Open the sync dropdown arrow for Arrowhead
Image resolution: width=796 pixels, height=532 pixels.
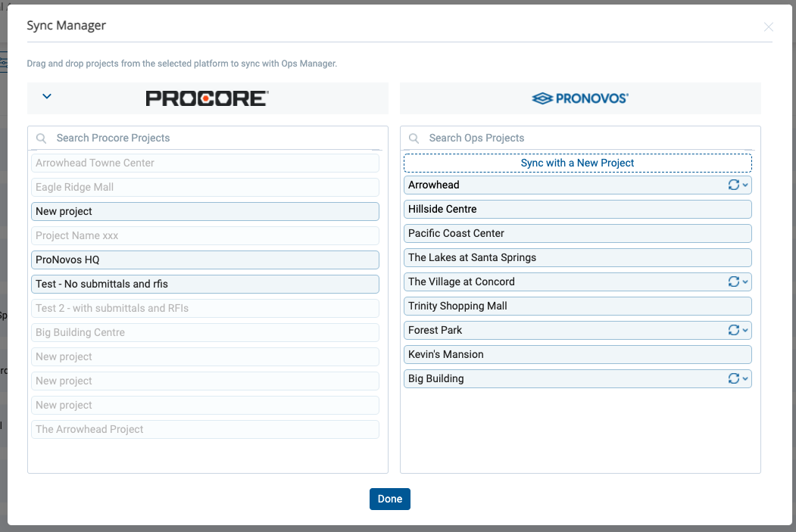745,185
